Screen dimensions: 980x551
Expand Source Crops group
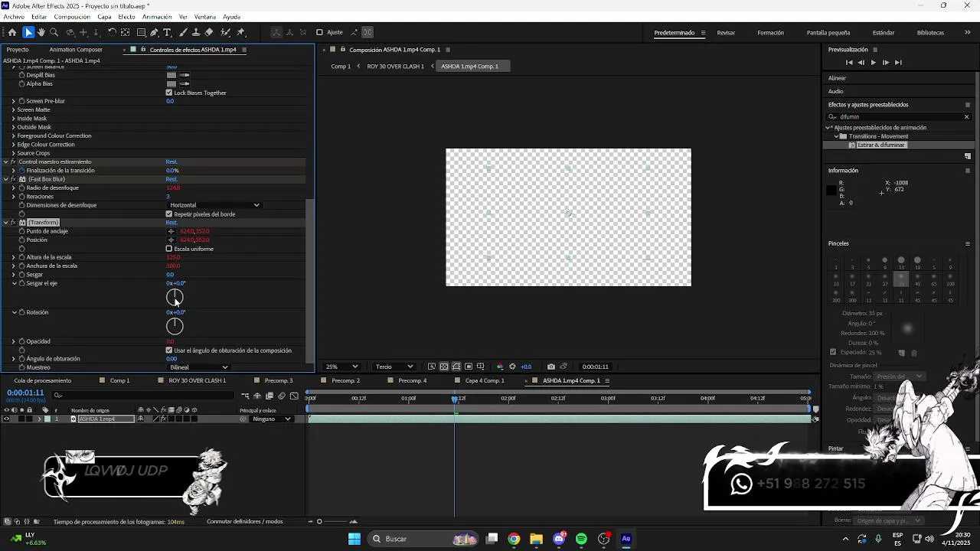click(13, 153)
